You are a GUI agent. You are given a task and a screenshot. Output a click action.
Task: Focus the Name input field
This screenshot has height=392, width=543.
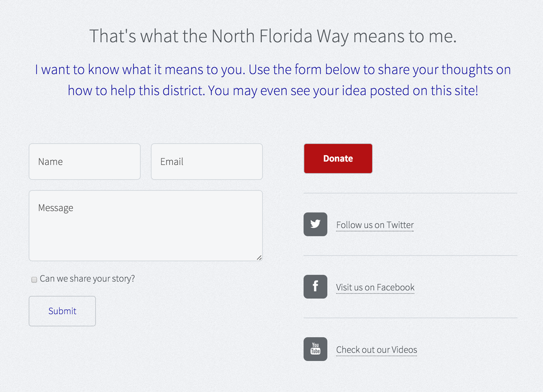pyautogui.click(x=85, y=161)
